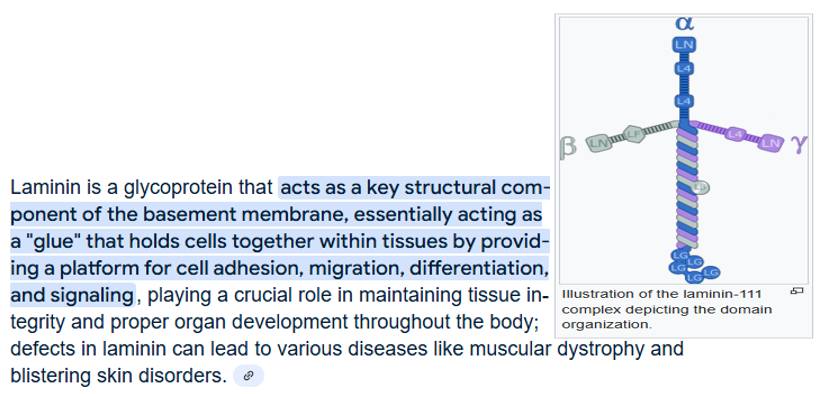Viewport: 822px width, 394px height.
Task: Click the source link chip after 'skin disorders.'
Action: [248, 376]
